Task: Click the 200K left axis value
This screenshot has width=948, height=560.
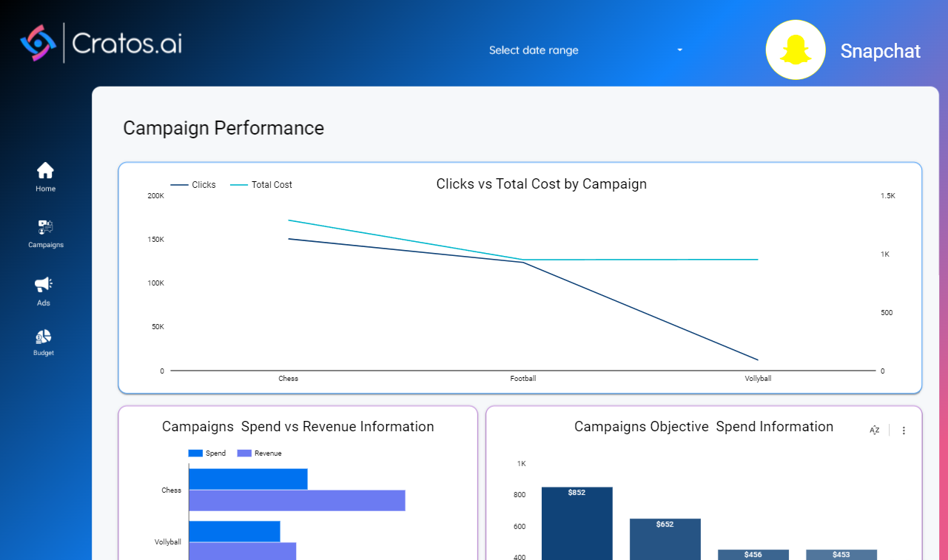Action: click(x=156, y=196)
